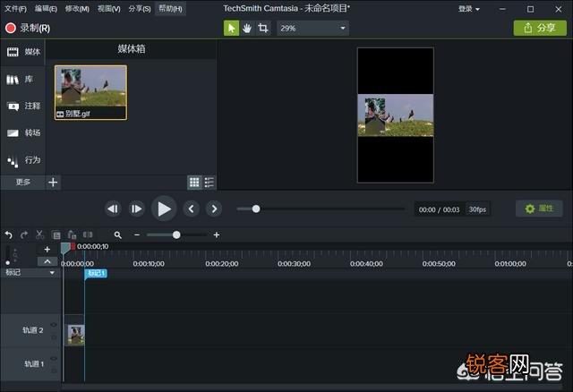573x392 pixels.
Task: Open the canvas zoom 29% dropdown
Action: click(x=312, y=28)
